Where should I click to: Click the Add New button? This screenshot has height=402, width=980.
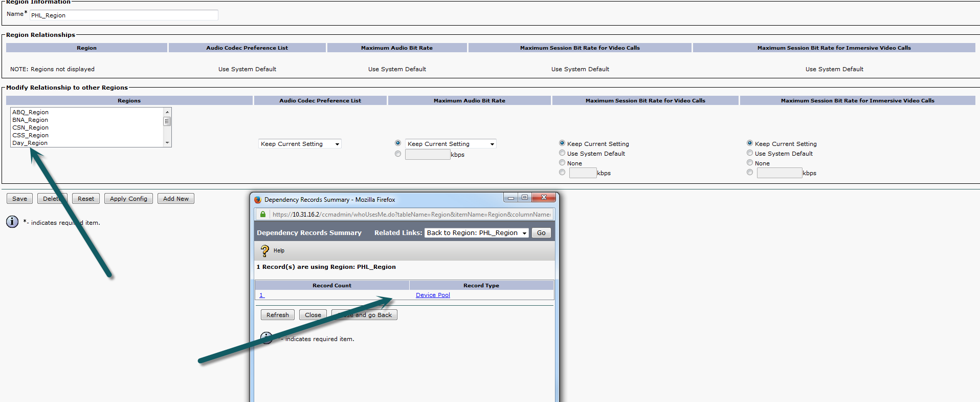(x=176, y=199)
